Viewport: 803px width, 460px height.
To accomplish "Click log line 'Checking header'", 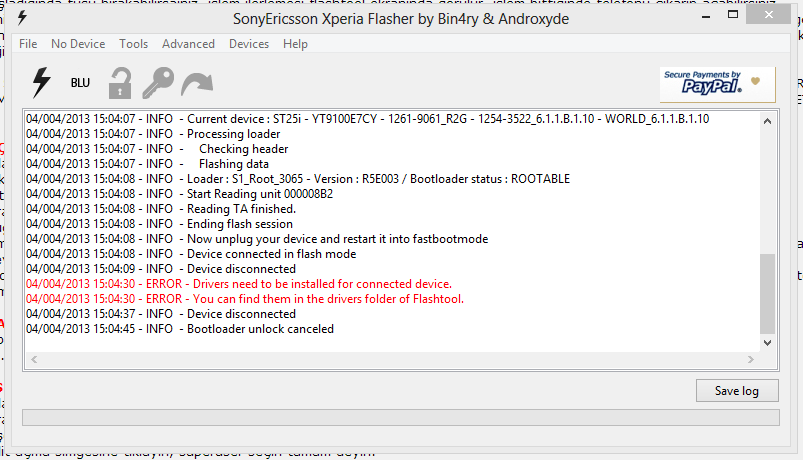I will click(157, 149).
